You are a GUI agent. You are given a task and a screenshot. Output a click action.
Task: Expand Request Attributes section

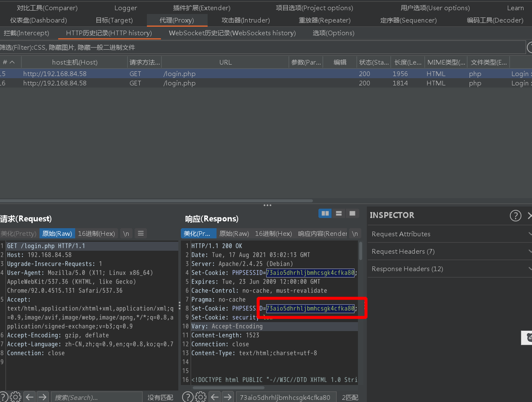coord(450,234)
